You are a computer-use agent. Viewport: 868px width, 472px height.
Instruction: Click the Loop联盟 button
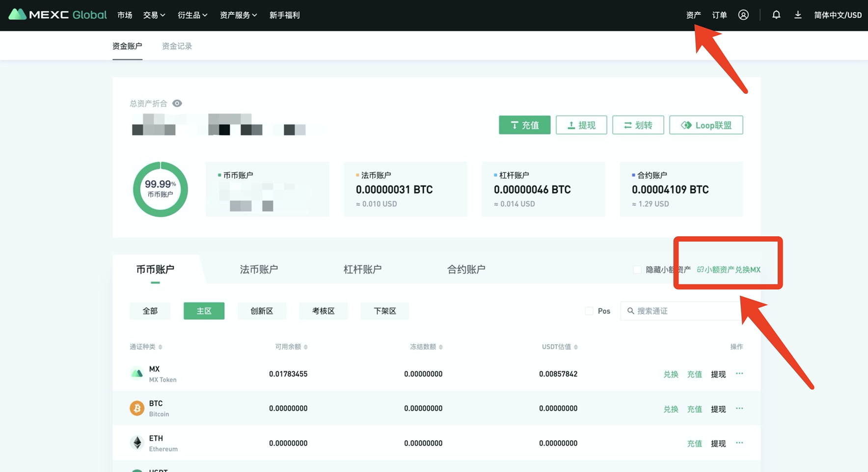pyautogui.click(x=706, y=125)
